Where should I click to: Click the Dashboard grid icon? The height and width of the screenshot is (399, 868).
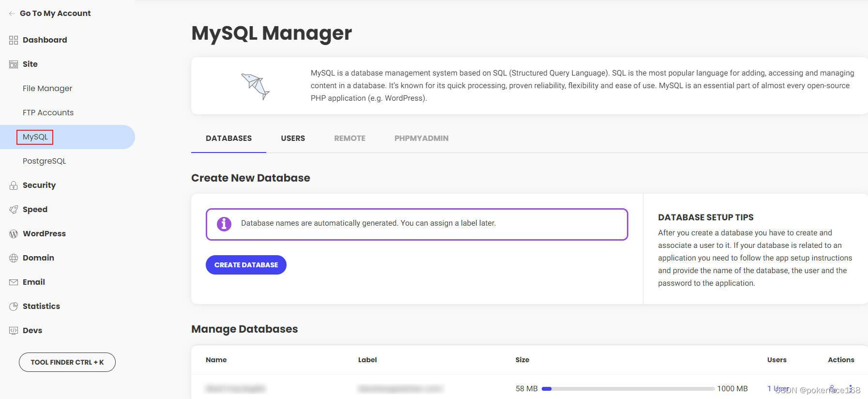pyautogui.click(x=14, y=40)
